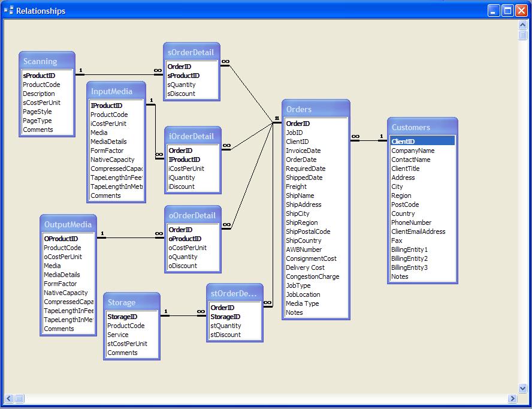Select the OutputMedia to oOrderDetail relationship line
The width and height of the screenshot is (532, 409).
pyautogui.click(x=131, y=238)
